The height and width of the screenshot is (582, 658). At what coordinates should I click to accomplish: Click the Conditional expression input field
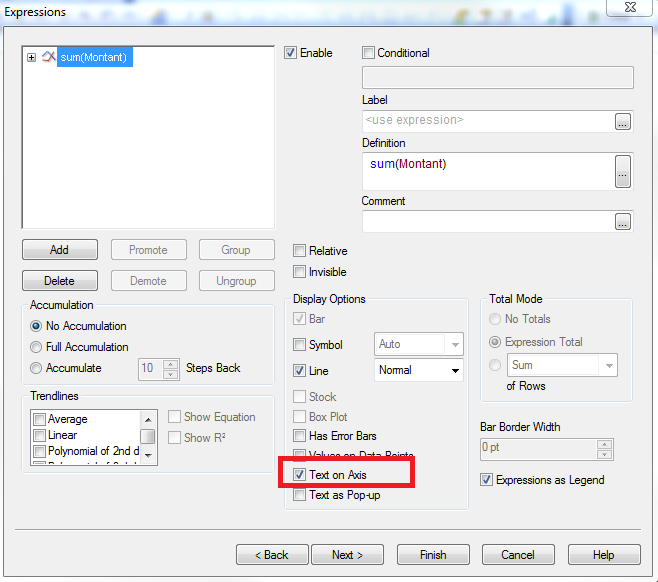(498, 77)
